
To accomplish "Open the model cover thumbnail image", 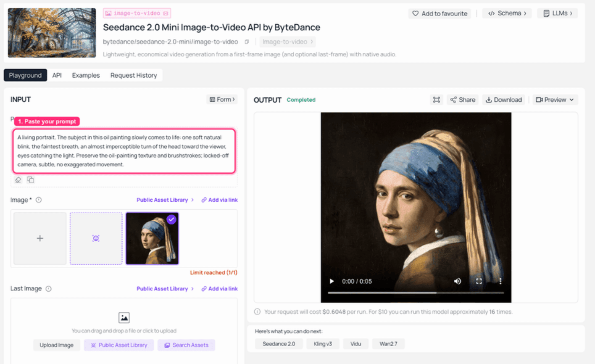I will (52, 33).
